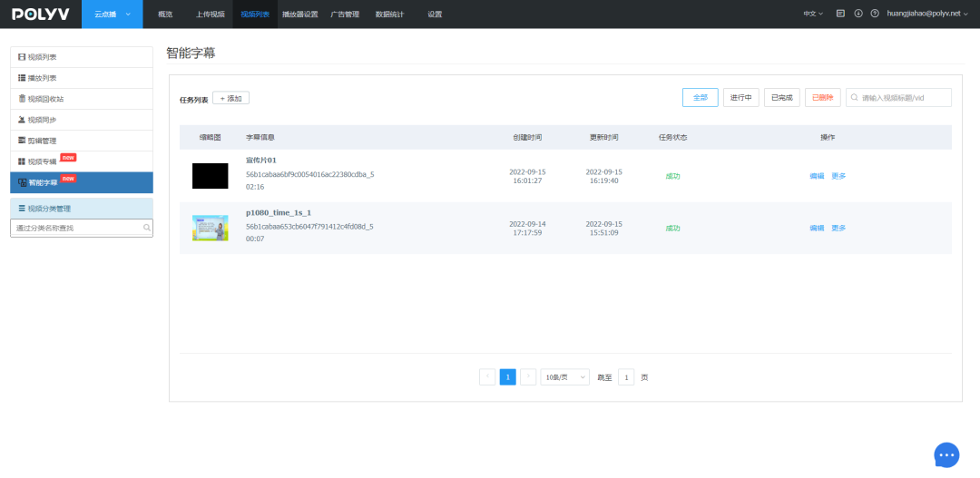Open the message notes icon in header

(840, 14)
